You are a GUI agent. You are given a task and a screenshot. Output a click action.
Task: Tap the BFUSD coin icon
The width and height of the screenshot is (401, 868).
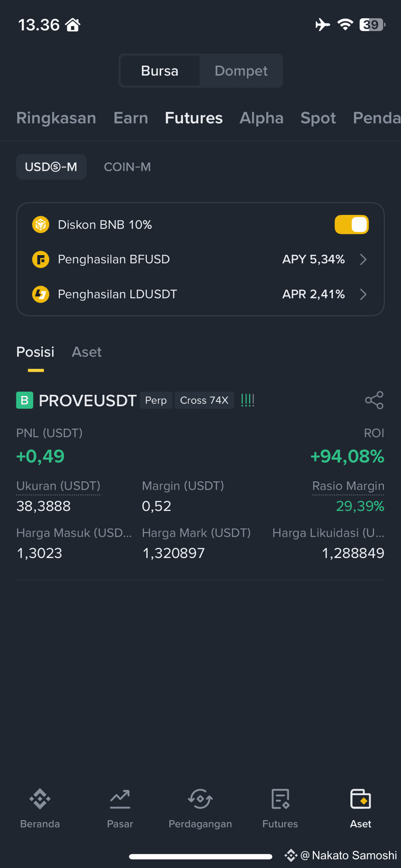pos(41,259)
